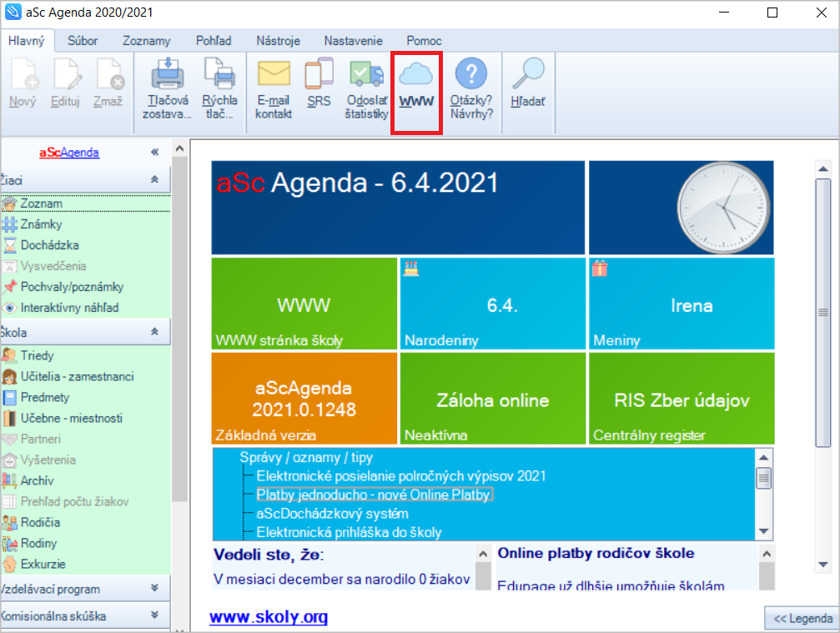The image size is (840, 633).
Task: Click news list scrollbar up arrow
Action: click(764, 457)
